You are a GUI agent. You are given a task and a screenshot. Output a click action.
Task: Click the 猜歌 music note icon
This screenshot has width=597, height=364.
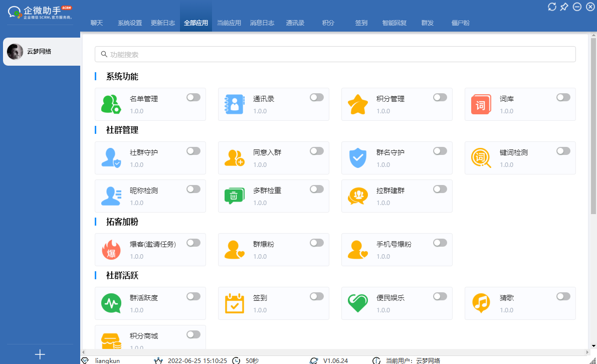click(481, 303)
